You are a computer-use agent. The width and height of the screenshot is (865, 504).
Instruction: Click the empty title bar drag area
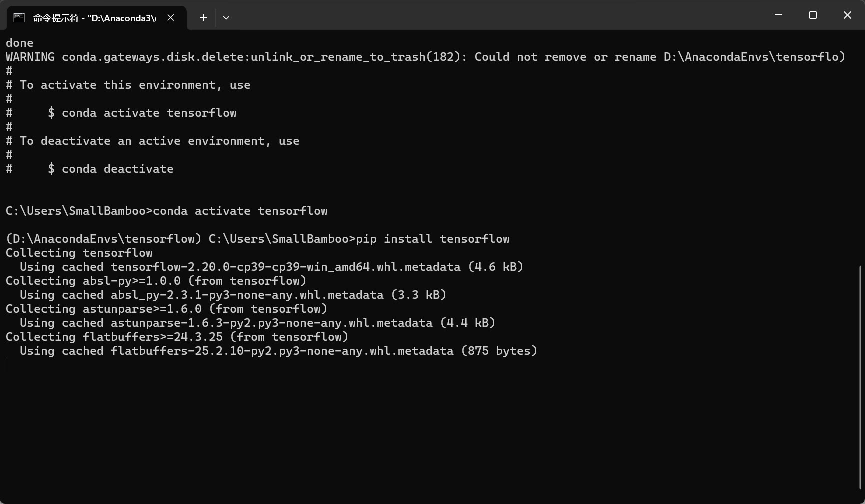[x=500, y=15]
